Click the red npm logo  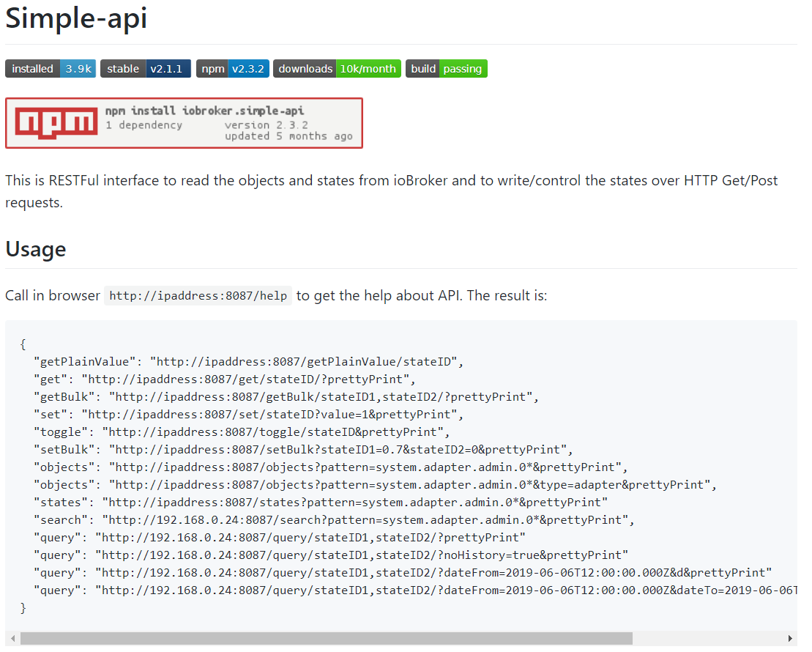coord(56,123)
